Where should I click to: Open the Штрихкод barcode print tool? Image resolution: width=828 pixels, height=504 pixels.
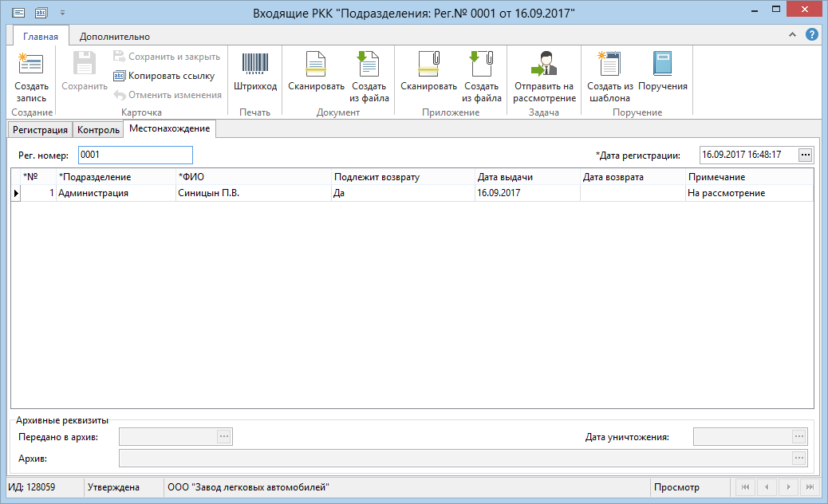point(255,73)
